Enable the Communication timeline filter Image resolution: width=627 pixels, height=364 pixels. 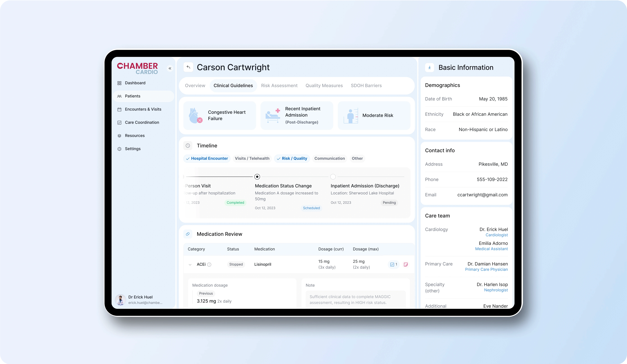click(329, 158)
